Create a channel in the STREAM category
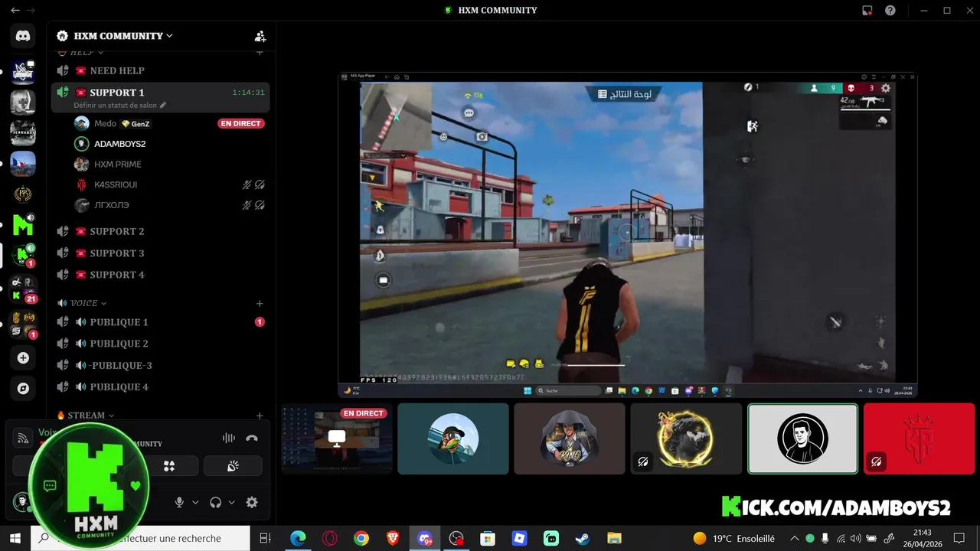The image size is (980, 551). click(260, 416)
